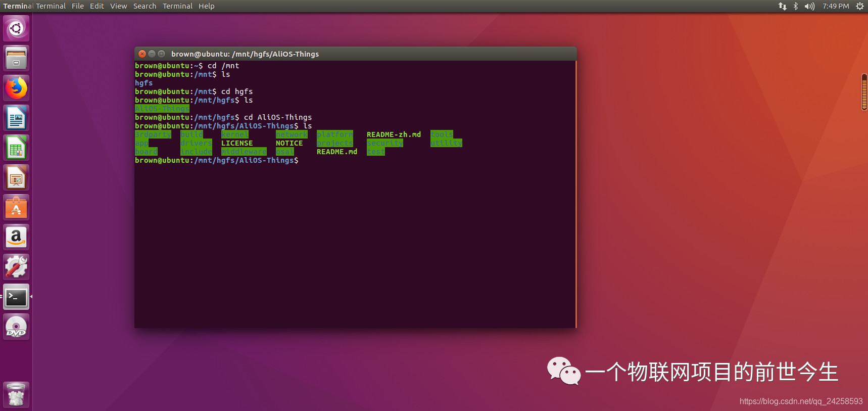
Task: Click the terminal title bar text
Action: (245, 54)
